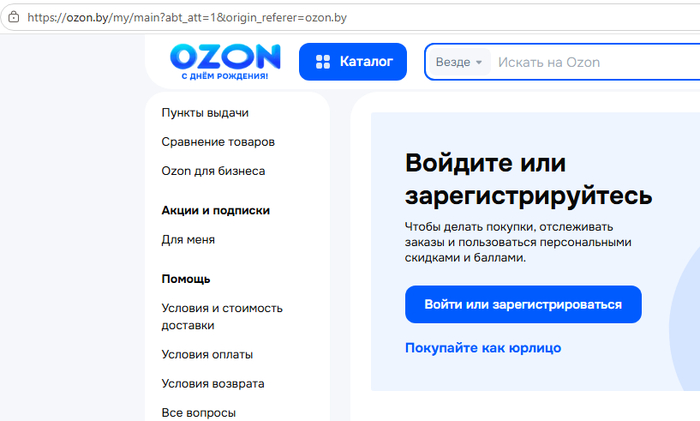Image resolution: width=700 pixels, height=421 pixels.
Task: Focus the Искать на Ozon search field
Action: (596, 62)
